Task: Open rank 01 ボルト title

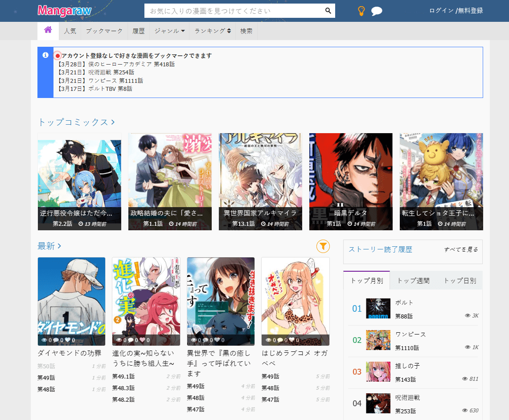Action: pos(404,302)
